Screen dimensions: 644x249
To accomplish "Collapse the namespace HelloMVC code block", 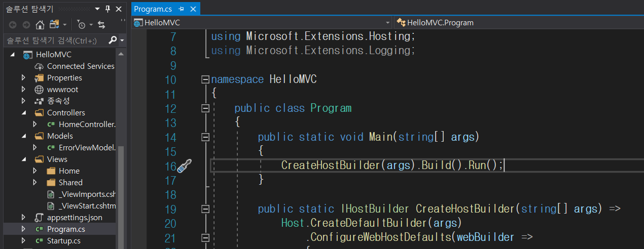I will pos(205,79).
